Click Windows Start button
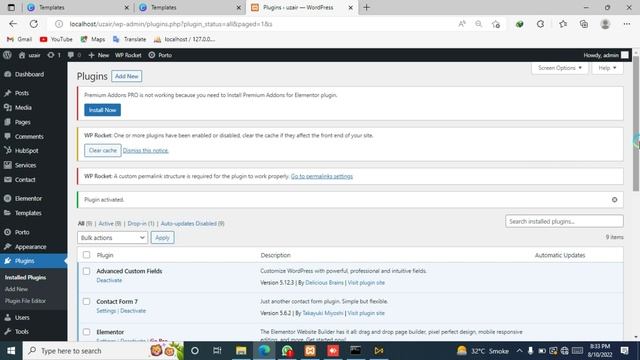The height and width of the screenshot is (360, 640). [x=11, y=351]
